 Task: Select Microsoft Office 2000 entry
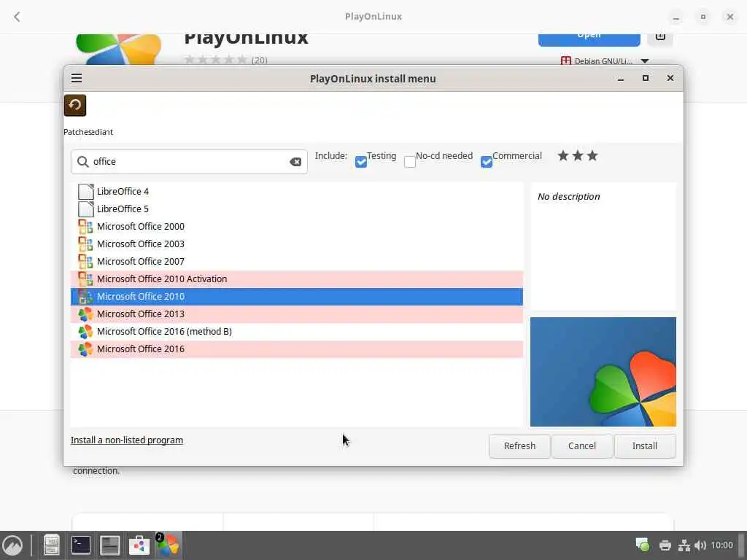[297, 227]
